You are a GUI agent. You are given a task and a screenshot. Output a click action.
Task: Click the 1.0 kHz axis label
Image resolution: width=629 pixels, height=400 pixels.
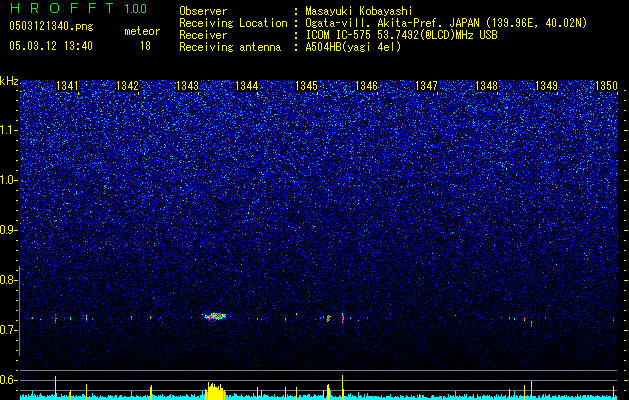pos(7,180)
